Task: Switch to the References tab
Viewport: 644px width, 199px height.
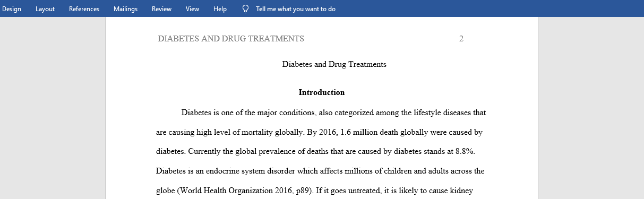Action: 84,9
